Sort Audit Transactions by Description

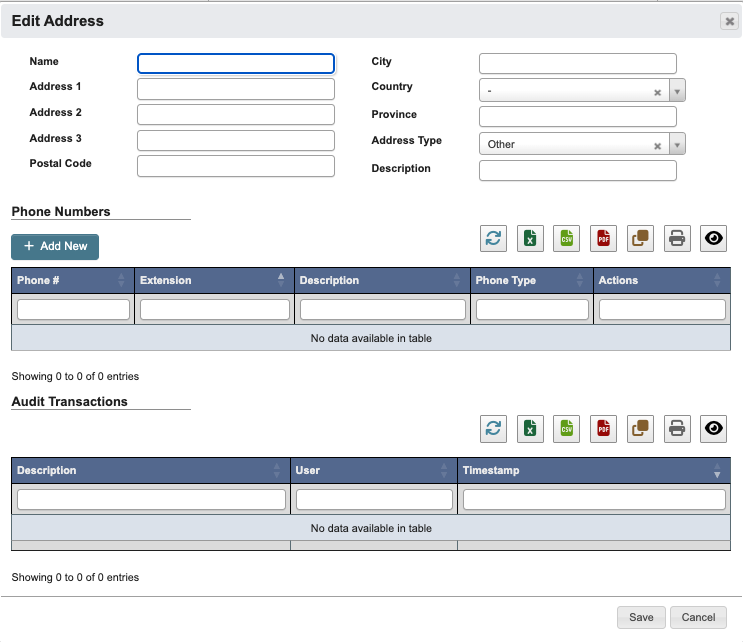coord(151,470)
